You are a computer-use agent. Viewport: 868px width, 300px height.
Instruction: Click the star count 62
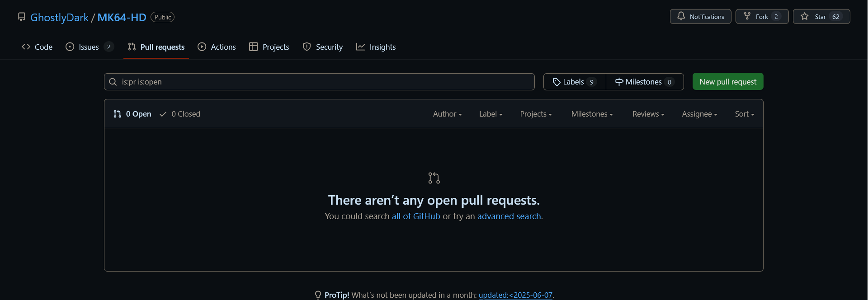tap(835, 17)
